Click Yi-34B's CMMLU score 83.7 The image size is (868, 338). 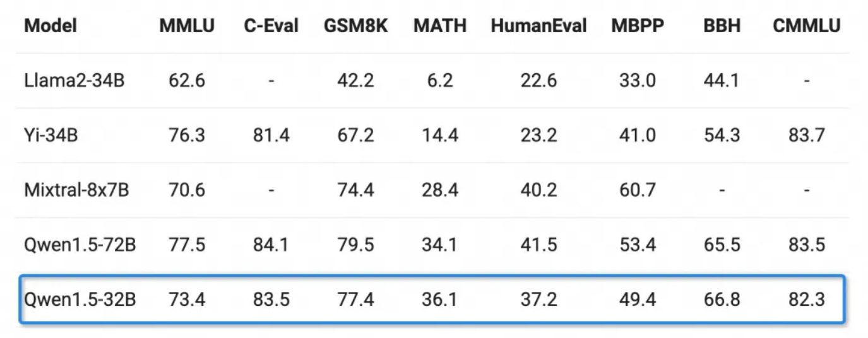[x=807, y=135]
